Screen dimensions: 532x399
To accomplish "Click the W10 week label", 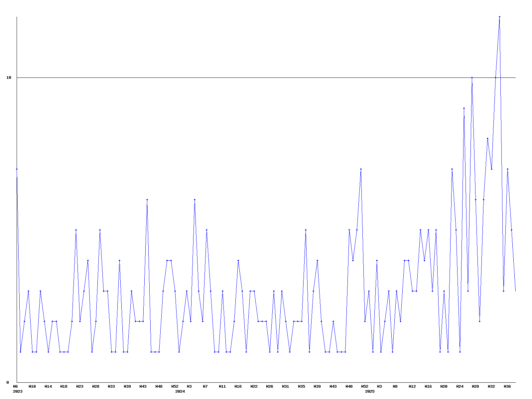I will 32,386.
